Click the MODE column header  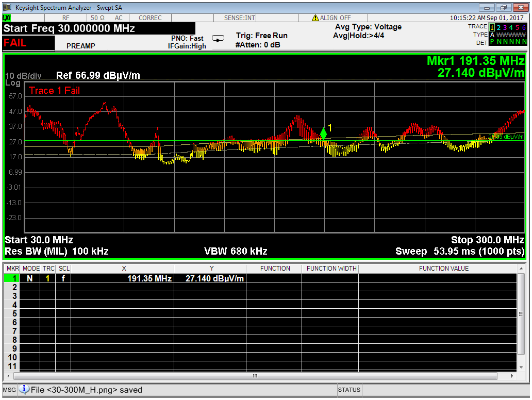pyautogui.click(x=31, y=269)
